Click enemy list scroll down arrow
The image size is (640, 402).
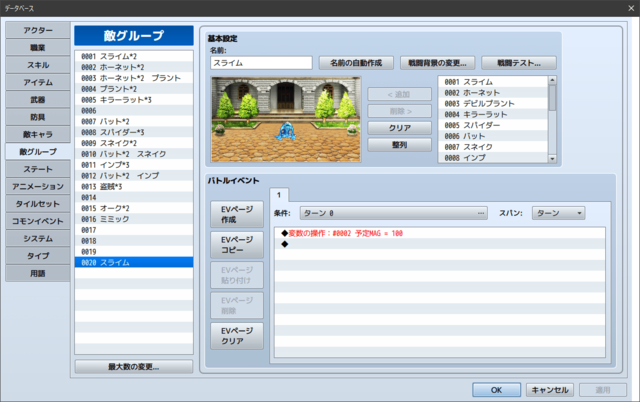click(x=552, y=159)
